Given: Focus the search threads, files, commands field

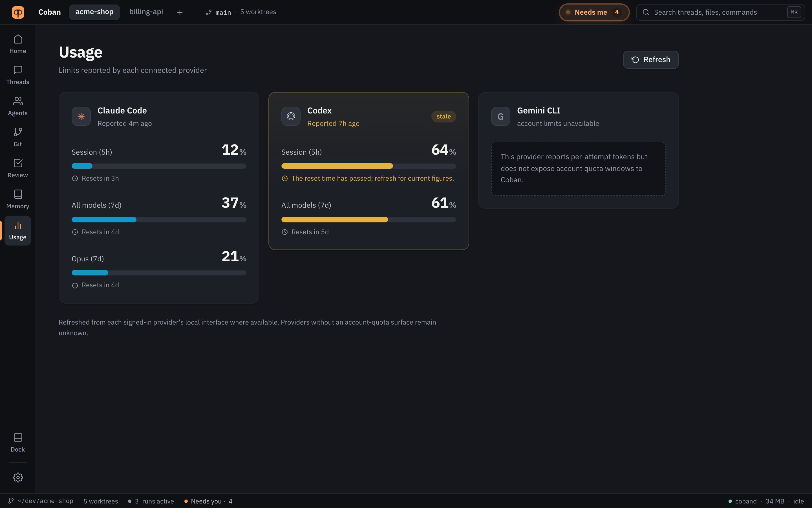Looking at the screenshot, I should click(x=720, y=12).
